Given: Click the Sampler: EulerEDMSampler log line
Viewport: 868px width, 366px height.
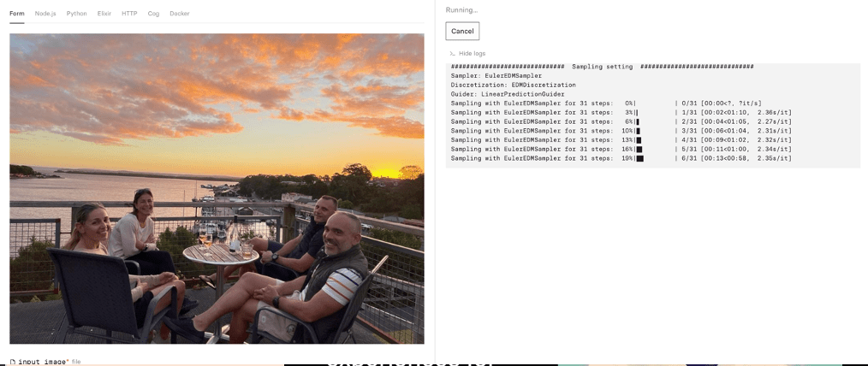Looking at the screenshot, I should click(496, 76).
